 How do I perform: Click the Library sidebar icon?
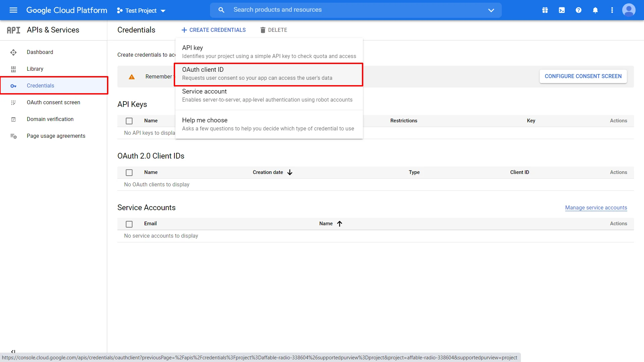tap(13, 69)
